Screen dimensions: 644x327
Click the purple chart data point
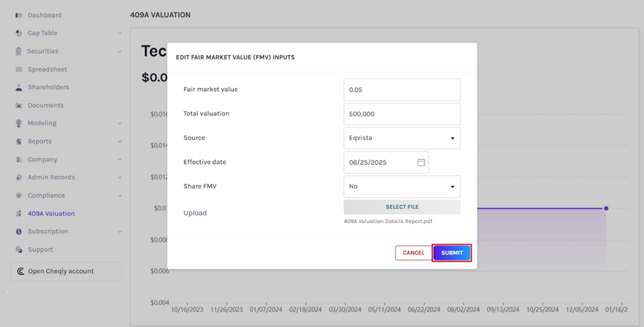point(606,209)
